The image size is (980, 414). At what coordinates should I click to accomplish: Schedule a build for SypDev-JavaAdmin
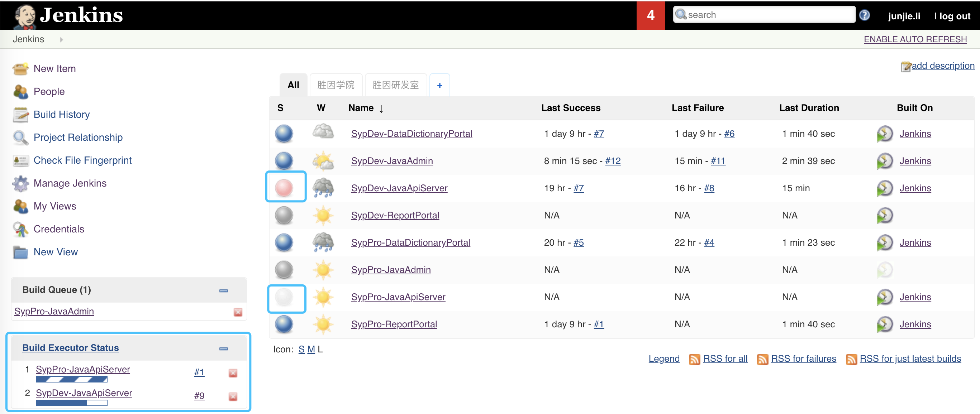pos(885,161)
